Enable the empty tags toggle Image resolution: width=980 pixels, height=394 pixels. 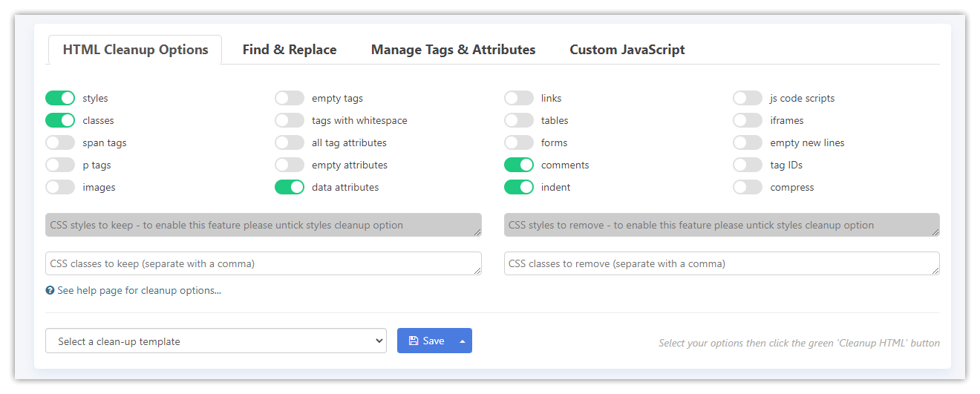click(x=290, y=98)
